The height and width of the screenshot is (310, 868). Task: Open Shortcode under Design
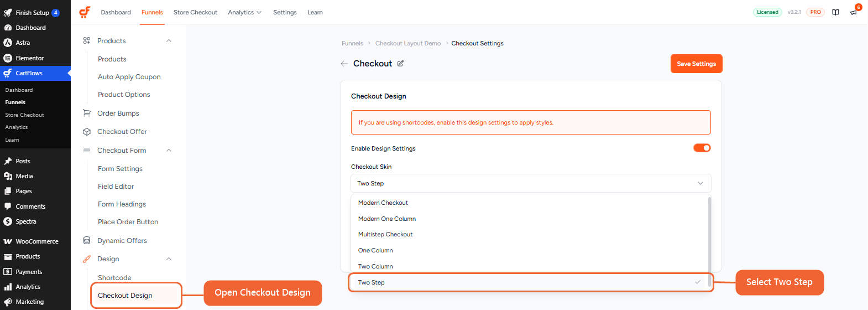pyautogui.click(x=114, y=278)
